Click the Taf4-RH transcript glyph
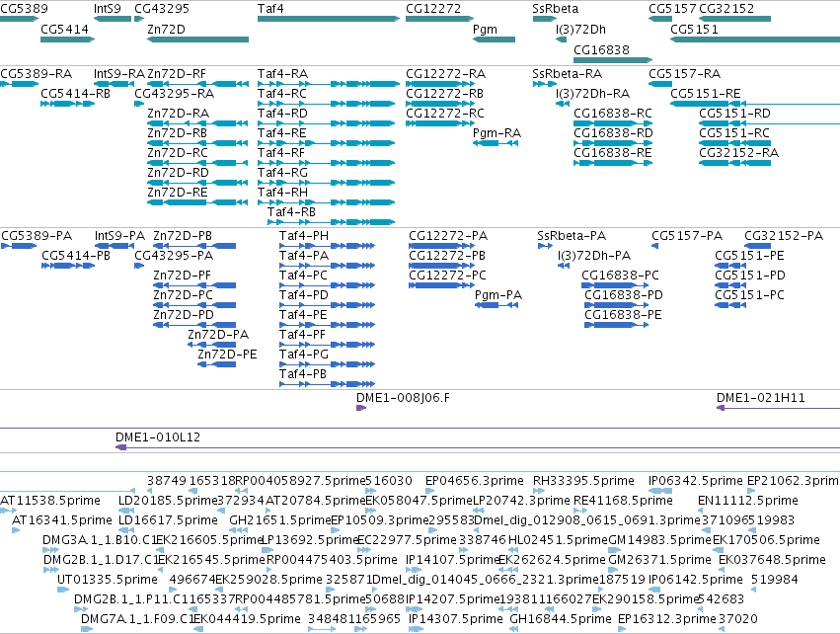The width and height of the screenshot is (840, 634). (327, 202)
